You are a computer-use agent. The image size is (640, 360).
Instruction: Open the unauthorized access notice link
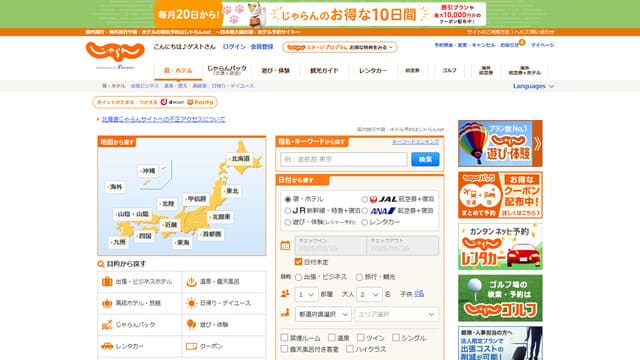click(x=163, y=119)
